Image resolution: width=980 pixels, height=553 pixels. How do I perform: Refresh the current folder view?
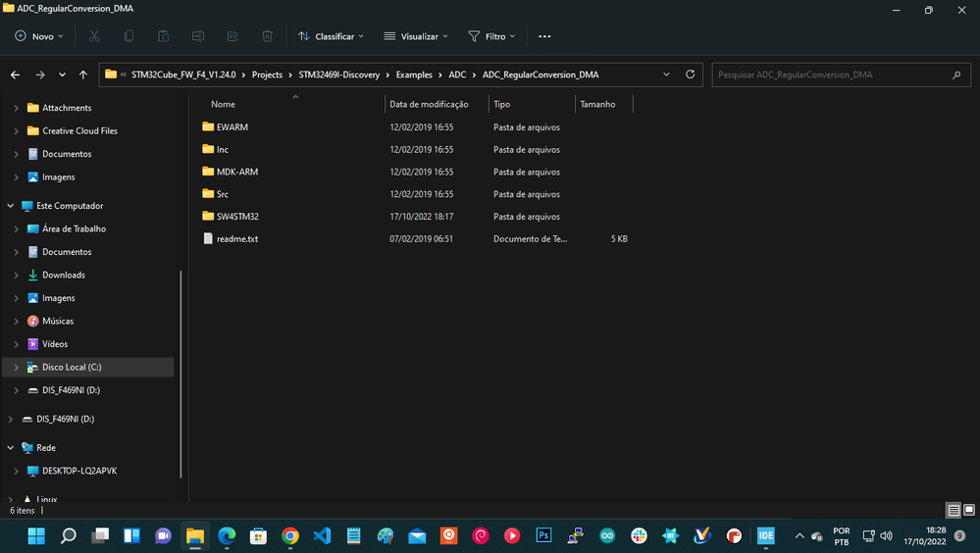point(690,75)
